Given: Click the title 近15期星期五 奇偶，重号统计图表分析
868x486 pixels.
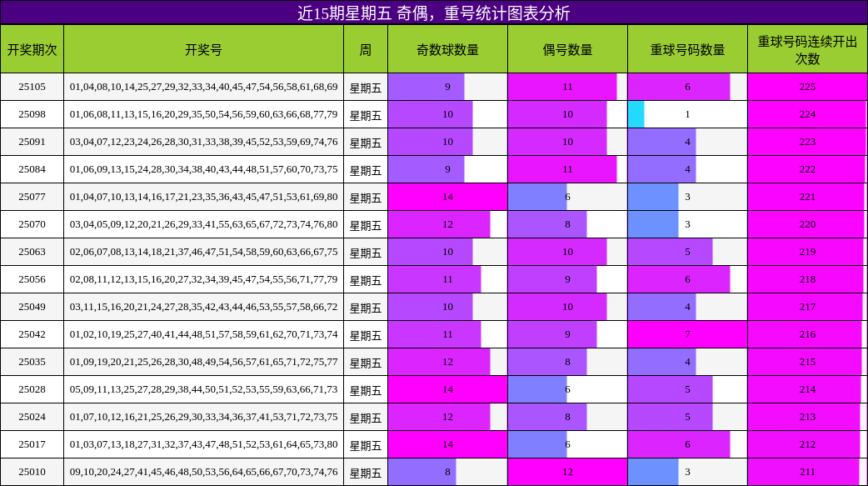Looking at the screenshot, I should coord(434,12).
